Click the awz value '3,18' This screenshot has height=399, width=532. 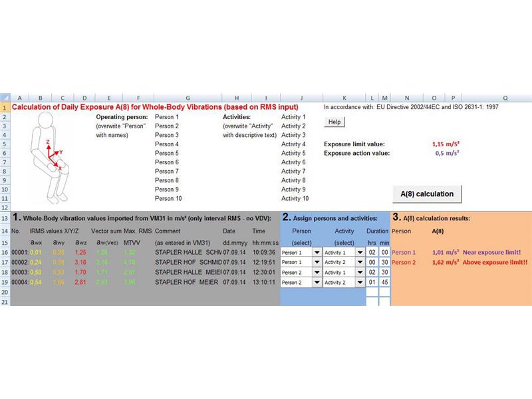tap(80, 262)
